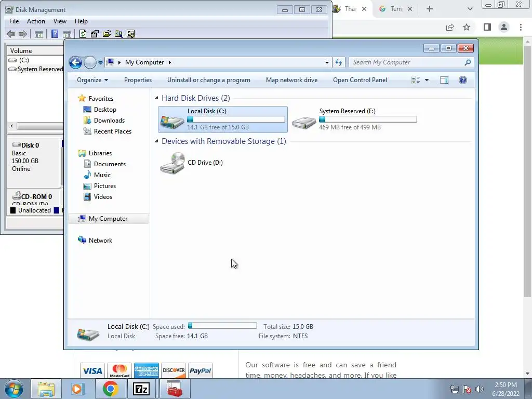Click the Forward arrow in Disk Management toolbar
Screen dimensions: 532x399
click(23, 34)
